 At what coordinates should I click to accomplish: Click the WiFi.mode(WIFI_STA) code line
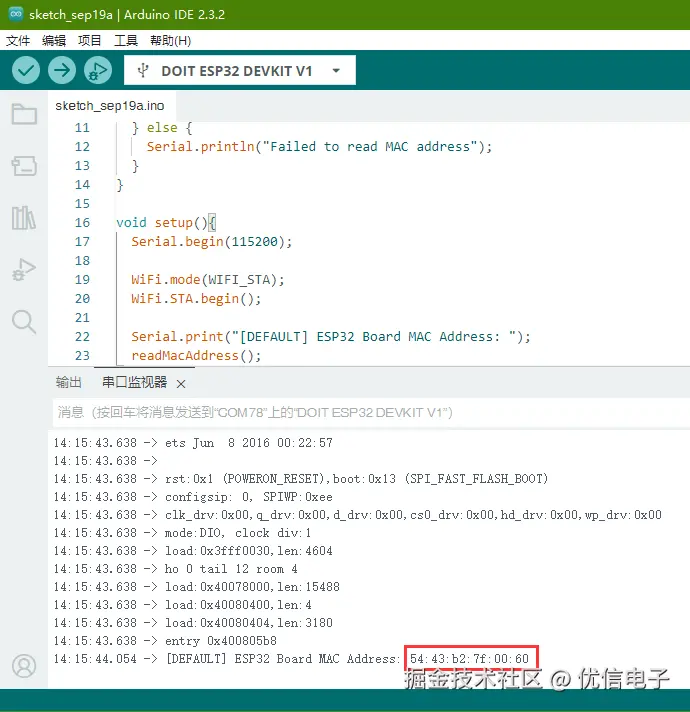point(208,280)
